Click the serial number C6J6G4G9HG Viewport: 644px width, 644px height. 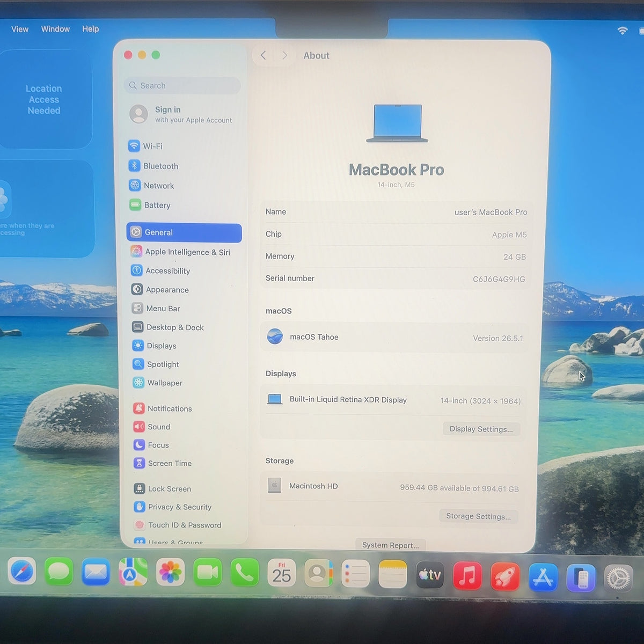499,279
